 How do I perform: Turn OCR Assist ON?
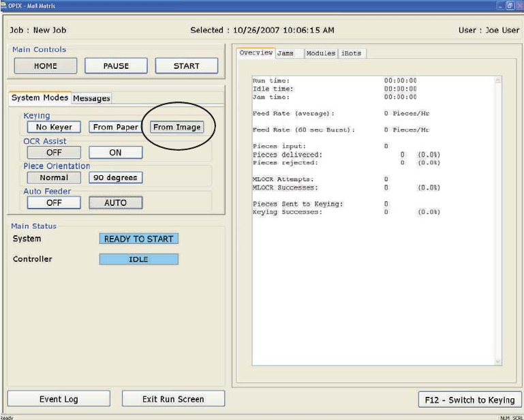(x=115, y=153)
